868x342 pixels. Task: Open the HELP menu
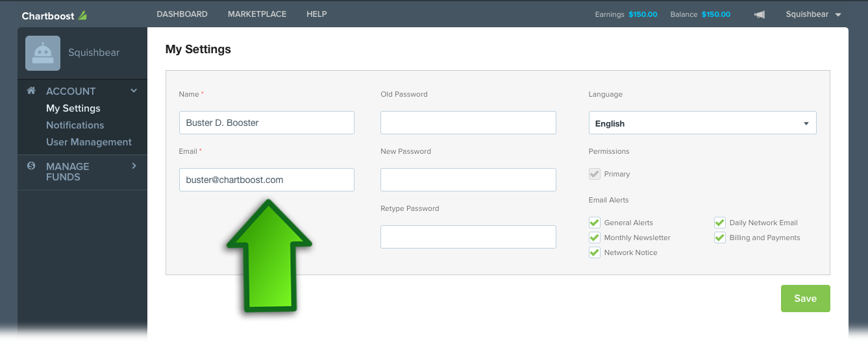point(317,14)
